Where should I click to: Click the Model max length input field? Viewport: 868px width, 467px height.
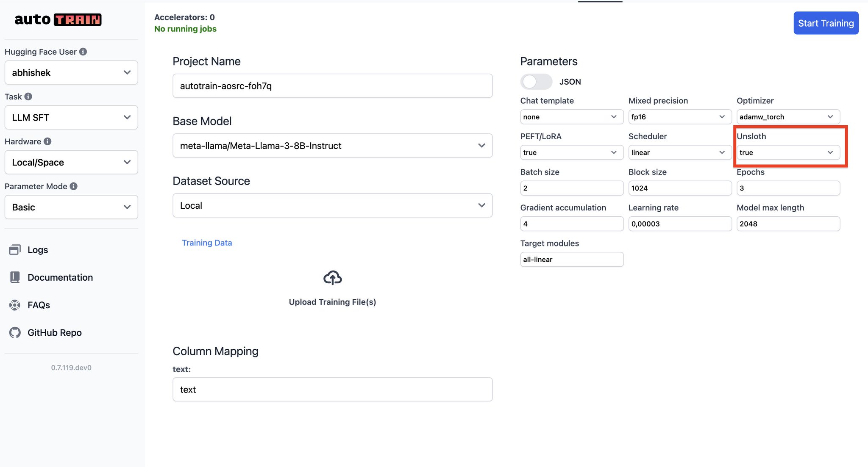click(788, 224)
